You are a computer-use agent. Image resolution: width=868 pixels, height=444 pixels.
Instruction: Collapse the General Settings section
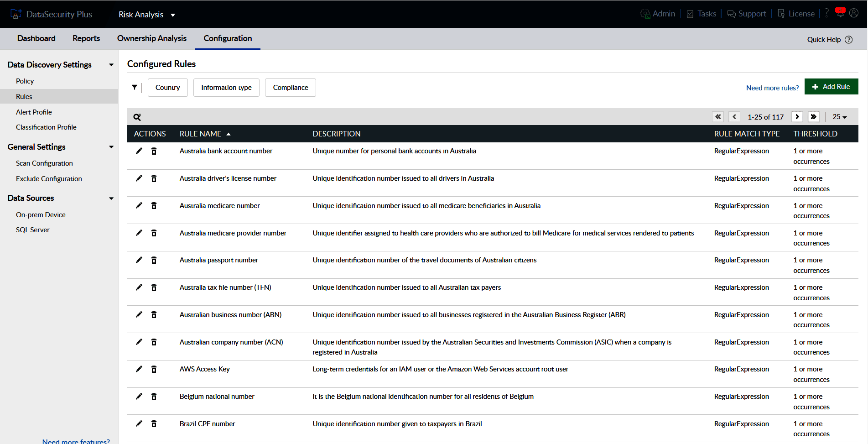(111, 147)
